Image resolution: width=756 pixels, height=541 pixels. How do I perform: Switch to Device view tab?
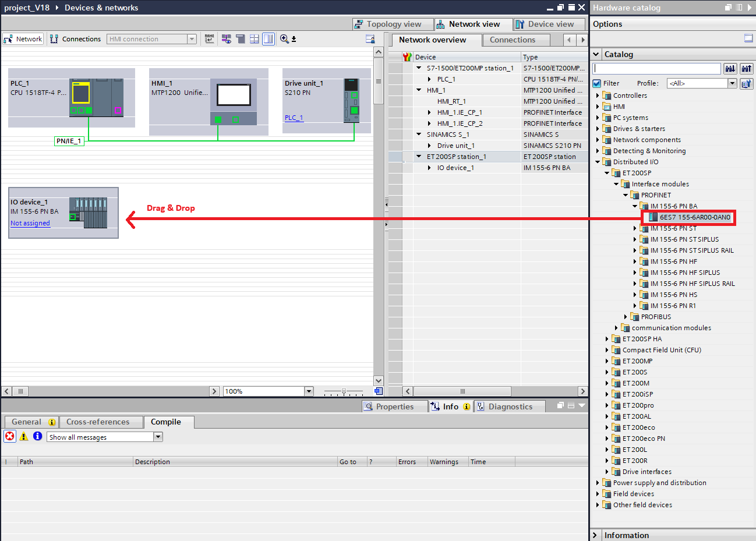550,24
